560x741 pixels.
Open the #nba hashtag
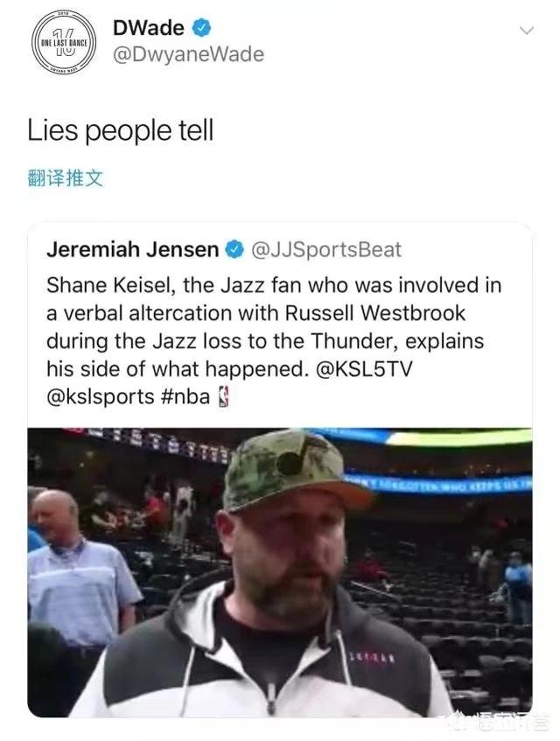click(185, 397)
